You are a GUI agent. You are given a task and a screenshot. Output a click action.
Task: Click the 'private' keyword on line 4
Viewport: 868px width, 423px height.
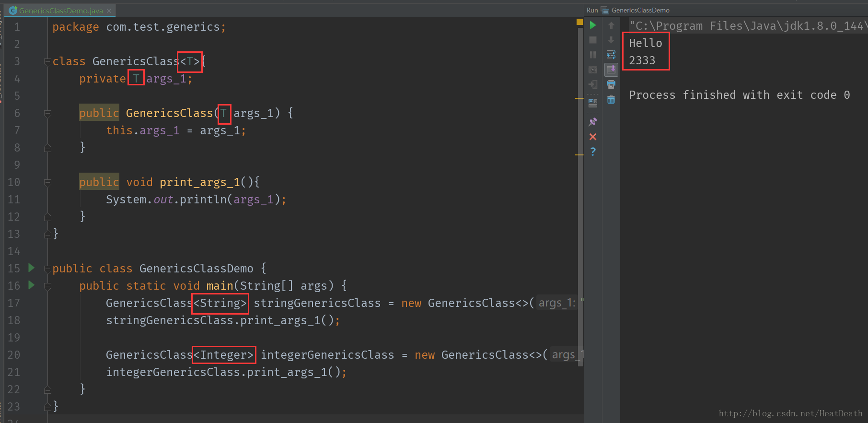tap(103, 79)
